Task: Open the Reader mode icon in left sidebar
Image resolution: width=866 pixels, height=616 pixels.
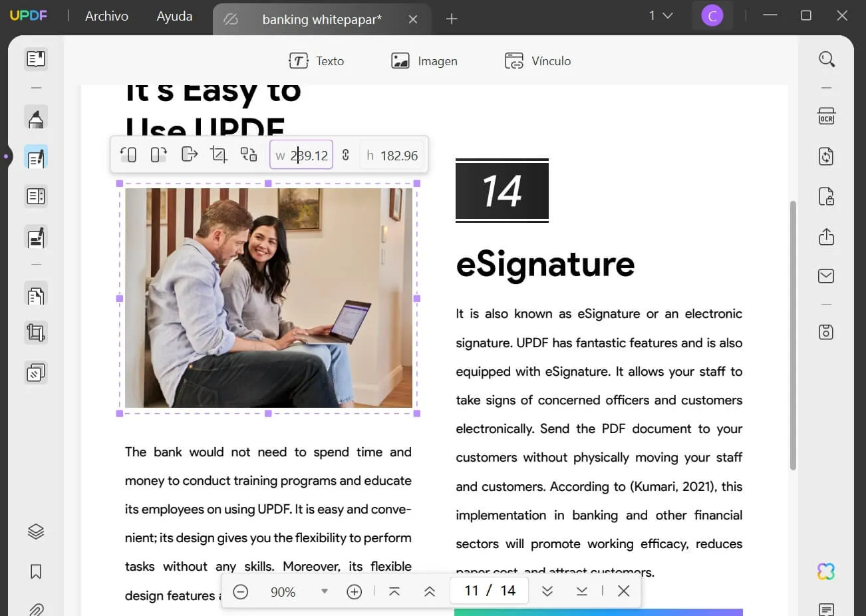Action: pyautogui.click(x=36, y=59)
